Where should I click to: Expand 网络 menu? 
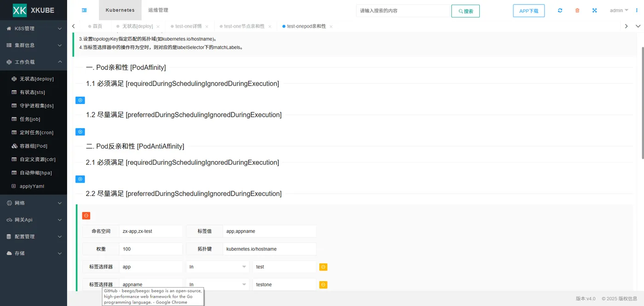click(x=34, y=203)
